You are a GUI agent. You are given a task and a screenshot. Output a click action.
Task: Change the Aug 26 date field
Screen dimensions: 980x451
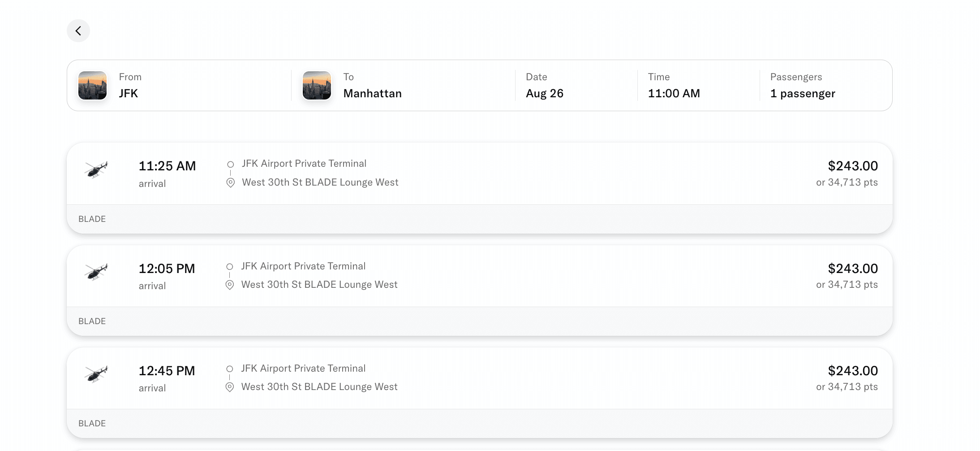coord(576,85)
